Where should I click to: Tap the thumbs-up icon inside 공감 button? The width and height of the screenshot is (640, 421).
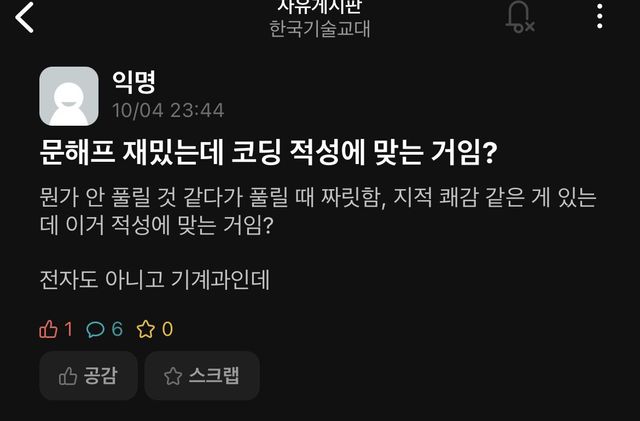pos(68,376)
